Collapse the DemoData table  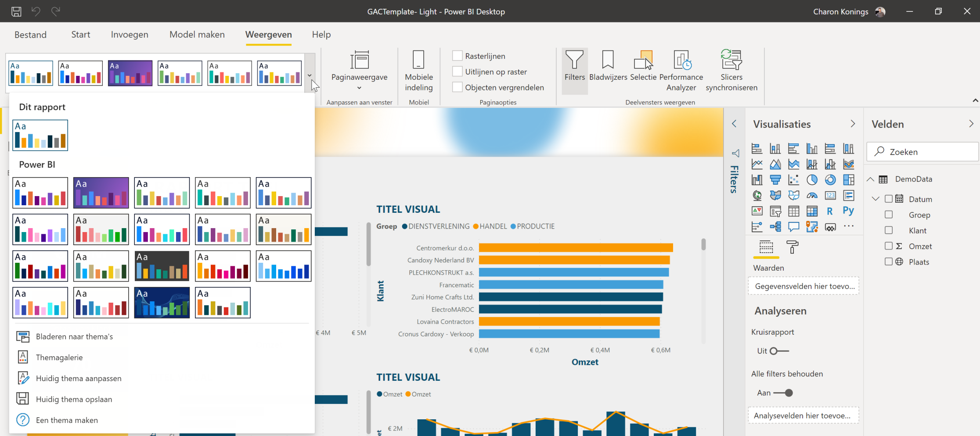(870, 179)
